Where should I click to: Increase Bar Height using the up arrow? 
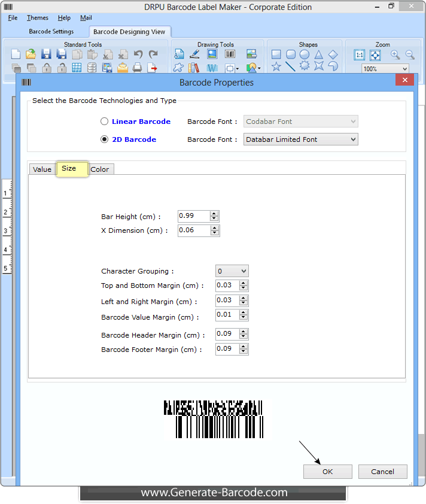214,213
